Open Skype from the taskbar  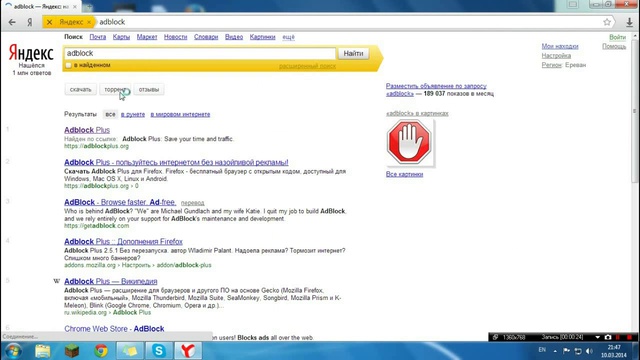(159, 351)
